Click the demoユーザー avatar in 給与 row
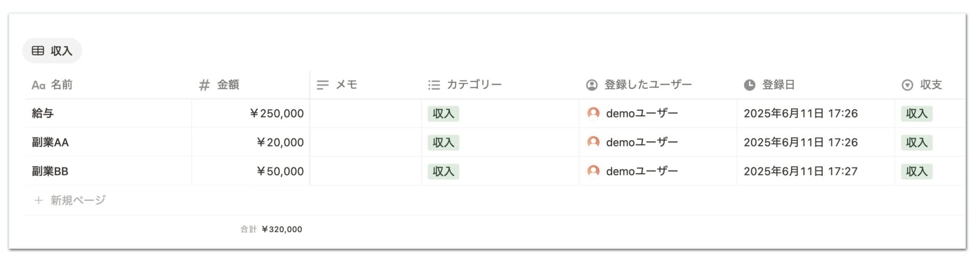Image resolution: width=980 pixels, height=265 pixels. point(593,113)
